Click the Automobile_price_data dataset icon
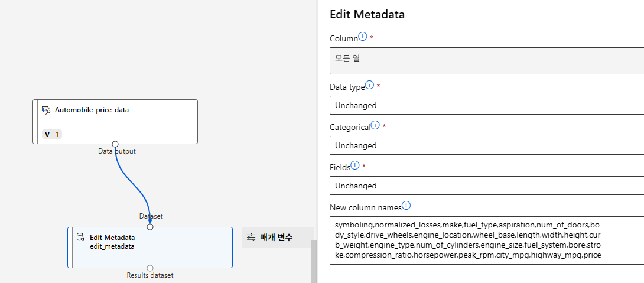The width and height of the screenshot is (644, 283). (45, 110)
